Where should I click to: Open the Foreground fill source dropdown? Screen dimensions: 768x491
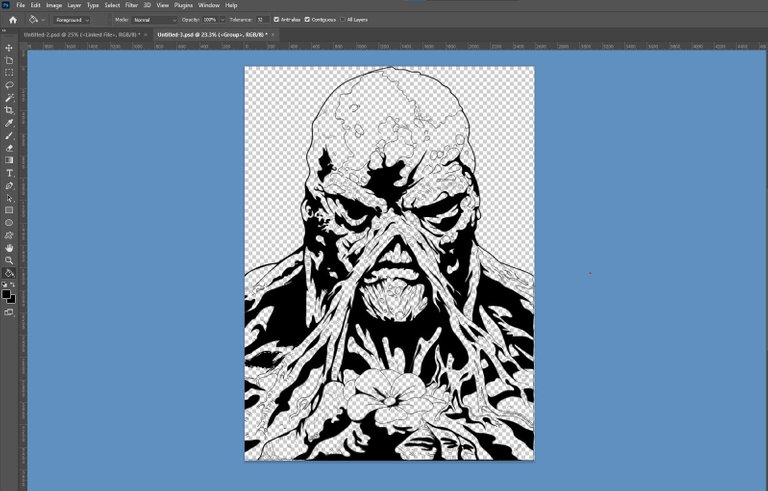[x=72, y=20]
